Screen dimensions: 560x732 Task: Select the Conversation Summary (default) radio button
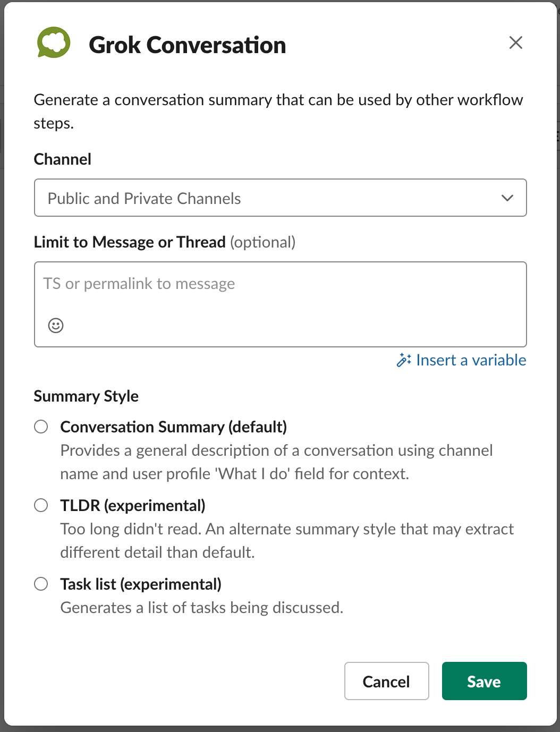[41, 427]
